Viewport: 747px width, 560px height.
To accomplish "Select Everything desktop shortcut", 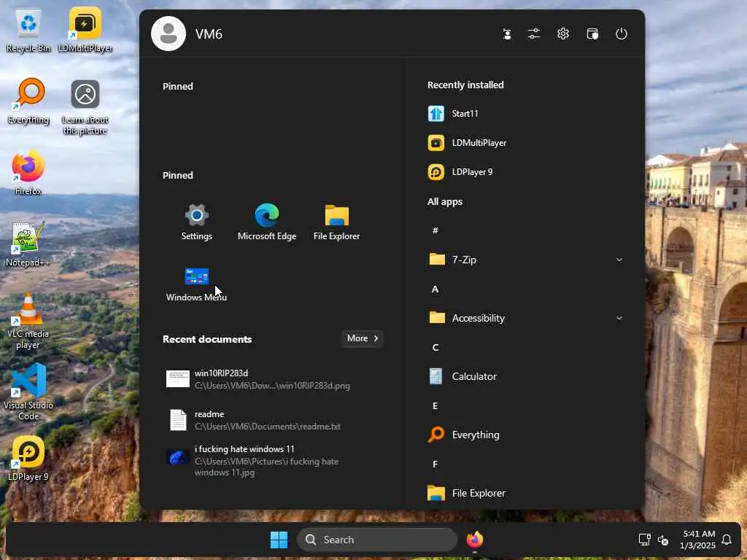I will (28, 102).
